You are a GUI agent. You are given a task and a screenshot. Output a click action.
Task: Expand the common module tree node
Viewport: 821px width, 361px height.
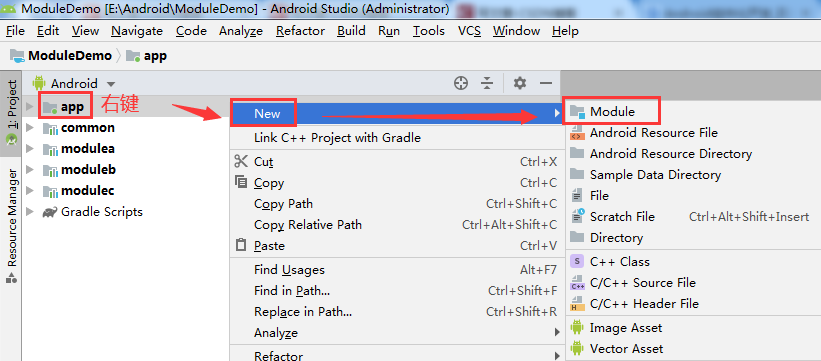pyautogui.click(x=29, y=128)
